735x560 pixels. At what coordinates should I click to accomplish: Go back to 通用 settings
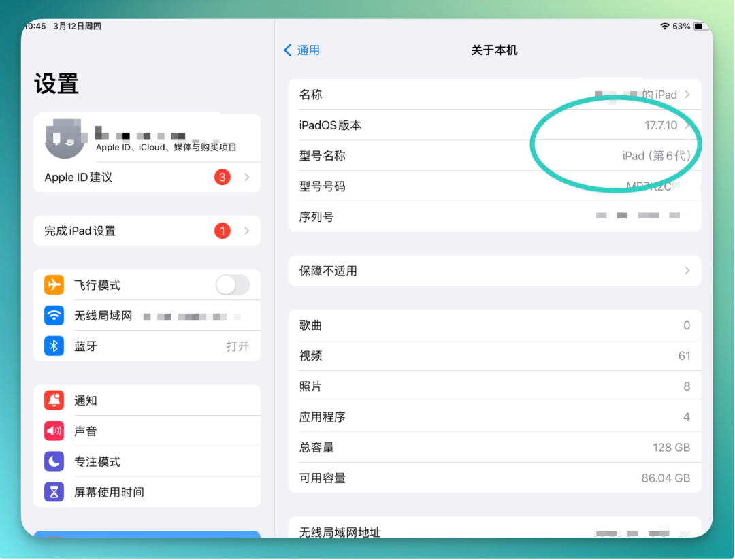point(302,50)
